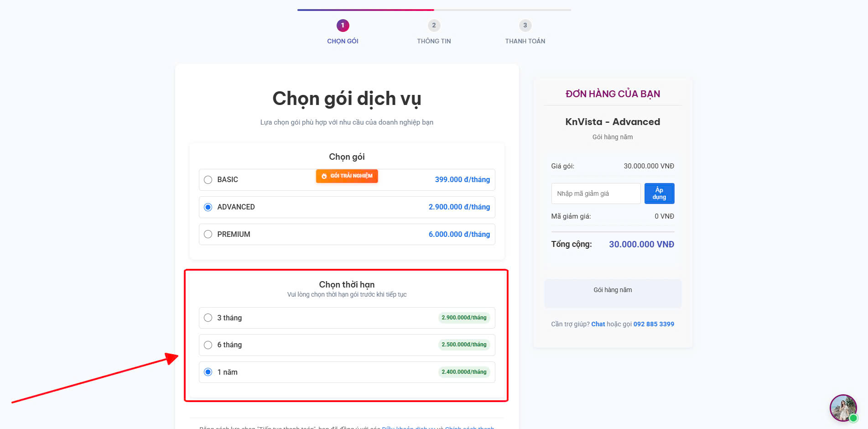Call the 092 885 3399 phone link
This screenshot has width=868, height=429.
click(x=653, y=324)
